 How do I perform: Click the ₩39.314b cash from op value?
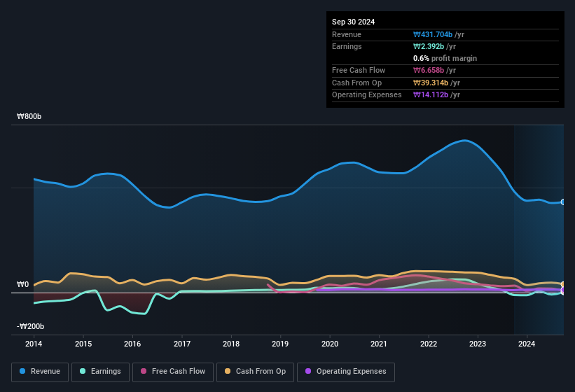pyautogui.click(x=431, y=83)
